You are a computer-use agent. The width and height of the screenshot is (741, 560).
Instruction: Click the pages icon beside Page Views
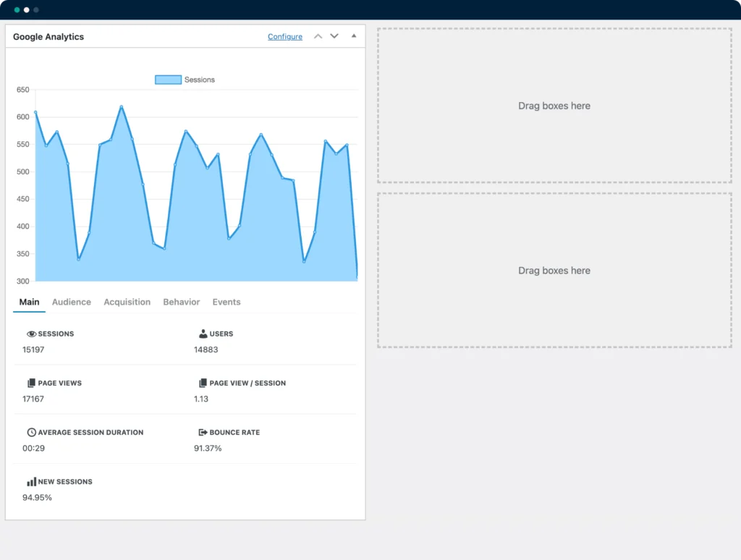coord(31,383)
